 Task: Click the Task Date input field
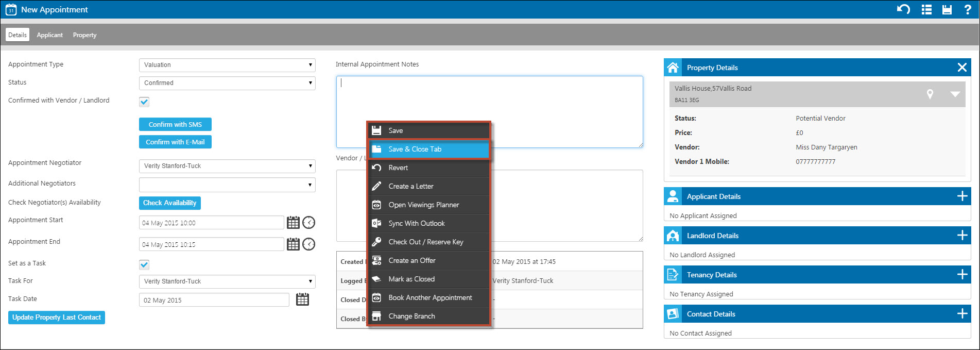[214, 300]
